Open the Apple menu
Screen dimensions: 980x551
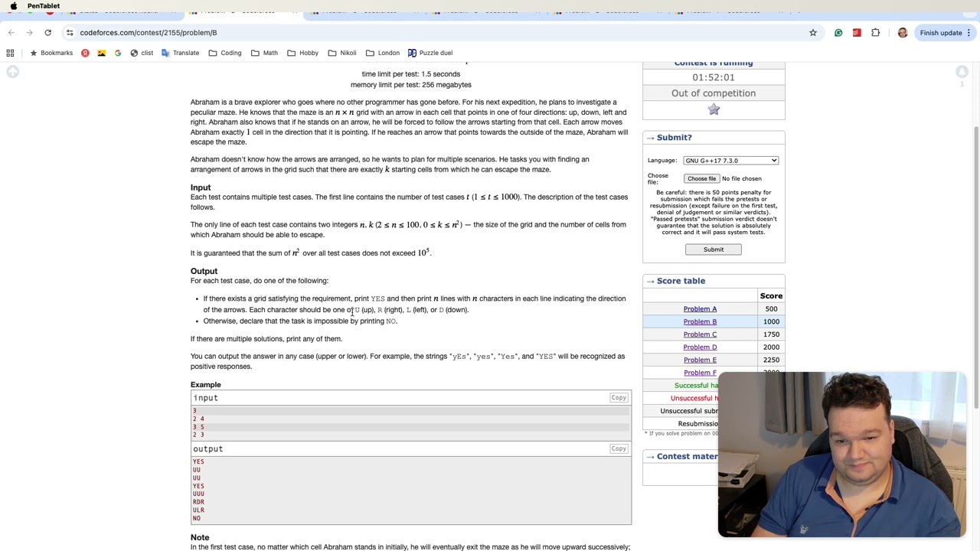click(x=13, y=5)
